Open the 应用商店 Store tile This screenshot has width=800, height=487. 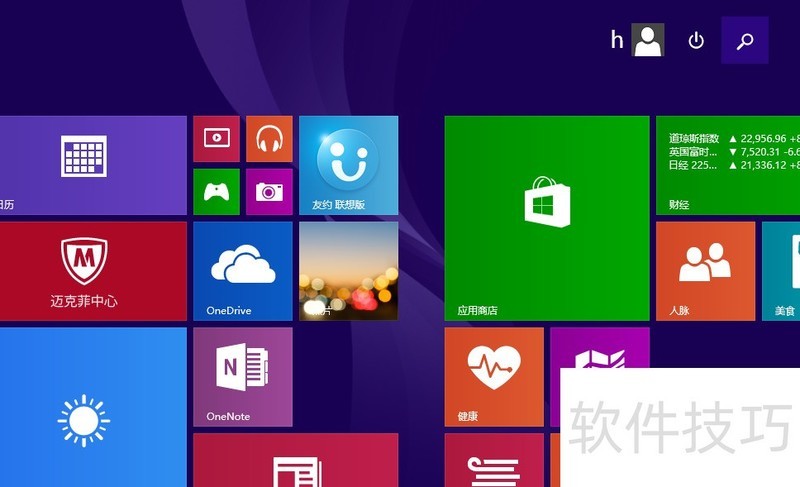click(547, 218)
